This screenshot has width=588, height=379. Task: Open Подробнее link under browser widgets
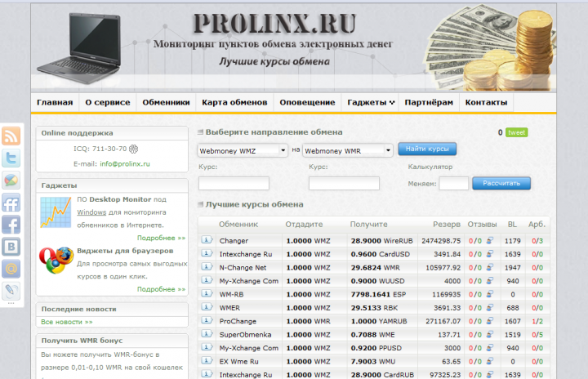[x=161, y=289]
